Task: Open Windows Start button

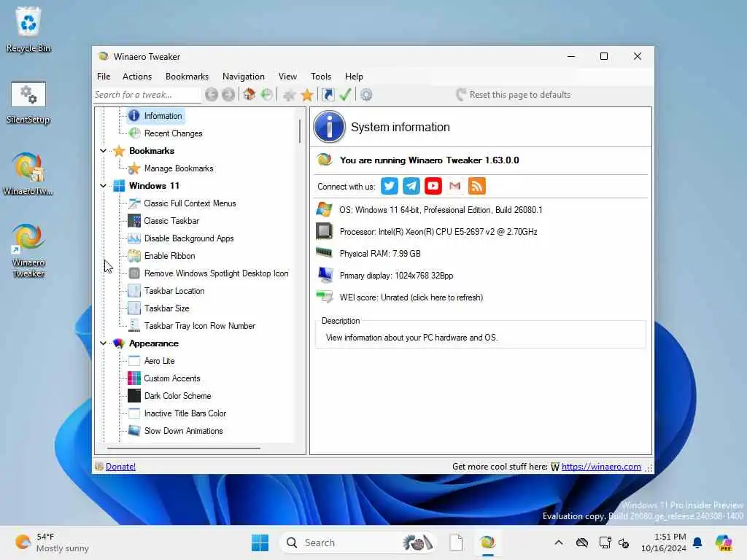Action: tap(260, 542)
